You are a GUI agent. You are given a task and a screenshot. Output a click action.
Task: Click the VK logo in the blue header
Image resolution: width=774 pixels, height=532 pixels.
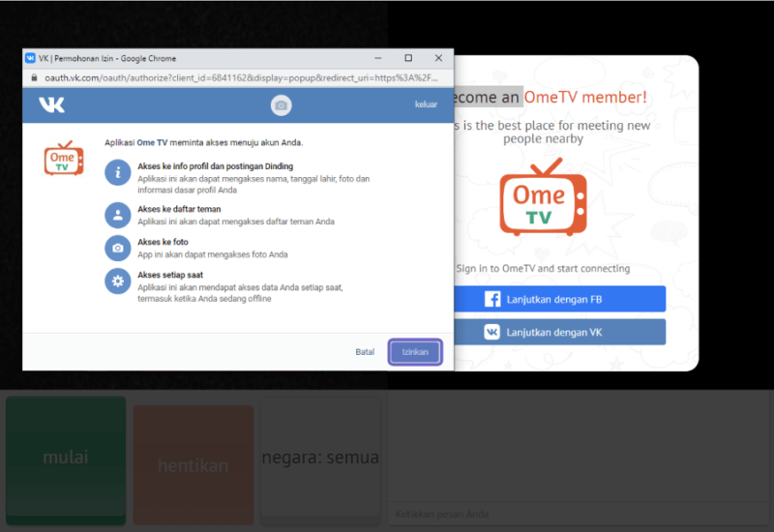(51, 104)
